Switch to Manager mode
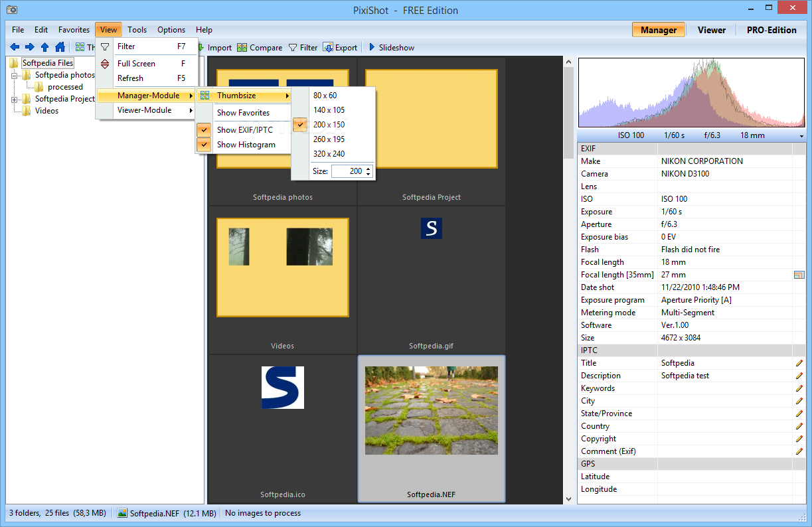This screenshot has height=527, width=812. point(659,30)
